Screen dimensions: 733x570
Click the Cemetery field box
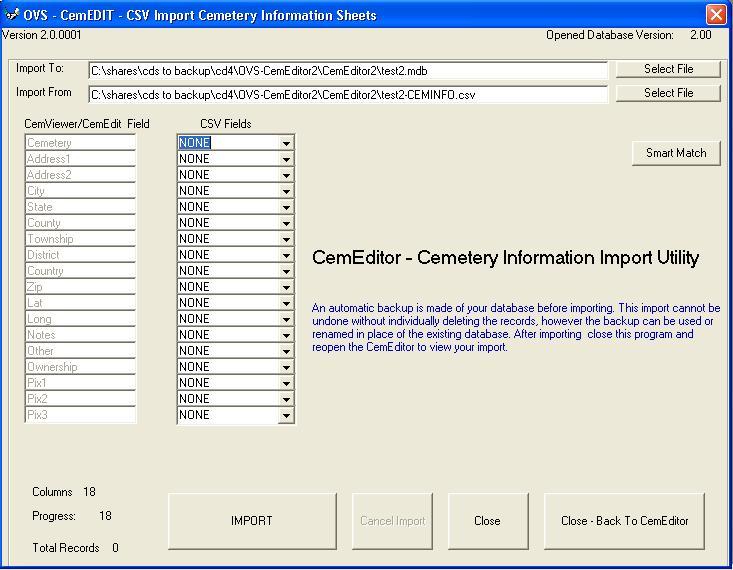tap(80, 143)
